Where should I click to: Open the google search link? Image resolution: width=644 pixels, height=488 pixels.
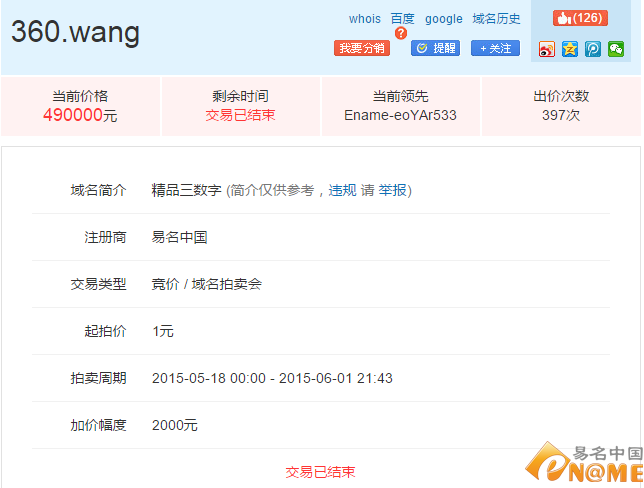tap(444, 19)
